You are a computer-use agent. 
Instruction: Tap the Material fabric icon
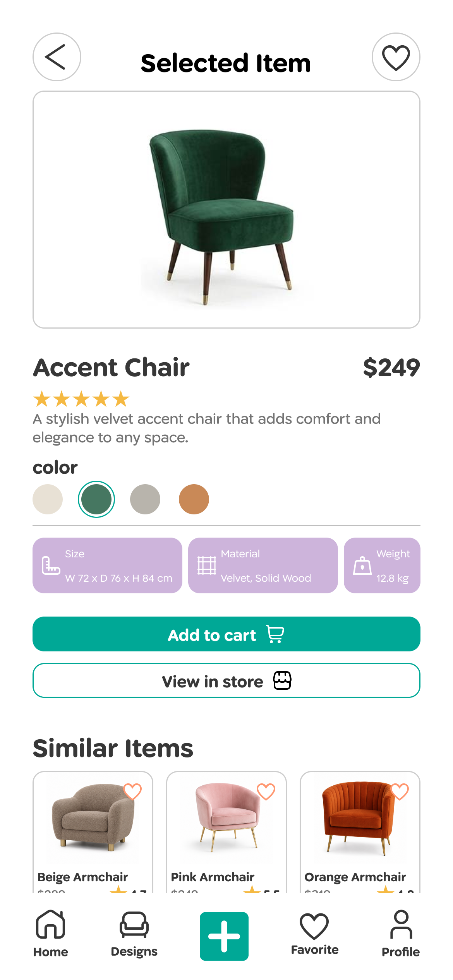tap(207, 565)
